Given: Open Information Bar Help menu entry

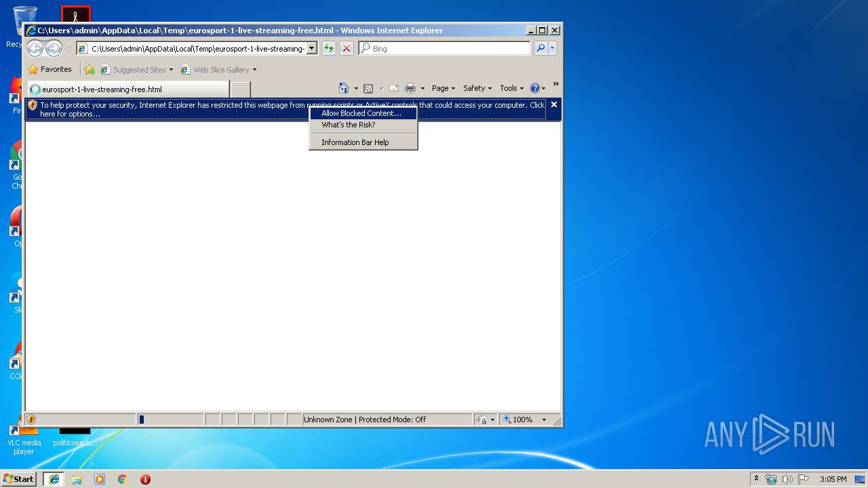Looking at the screenshot, I should coord(363,142).
